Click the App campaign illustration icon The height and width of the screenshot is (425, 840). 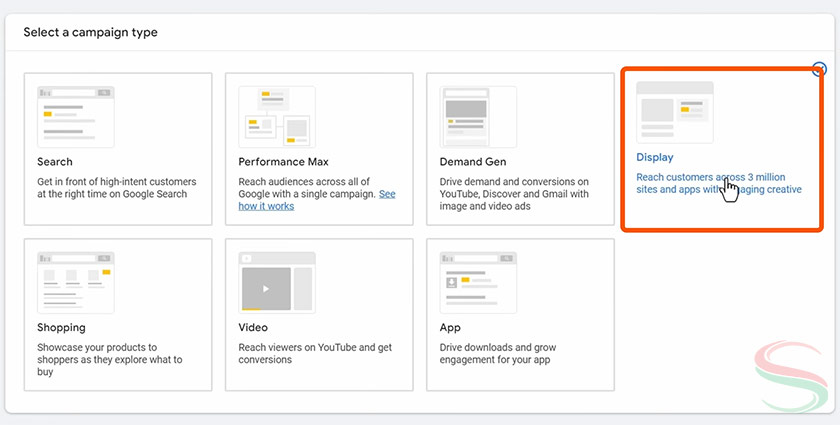(478, 282)
